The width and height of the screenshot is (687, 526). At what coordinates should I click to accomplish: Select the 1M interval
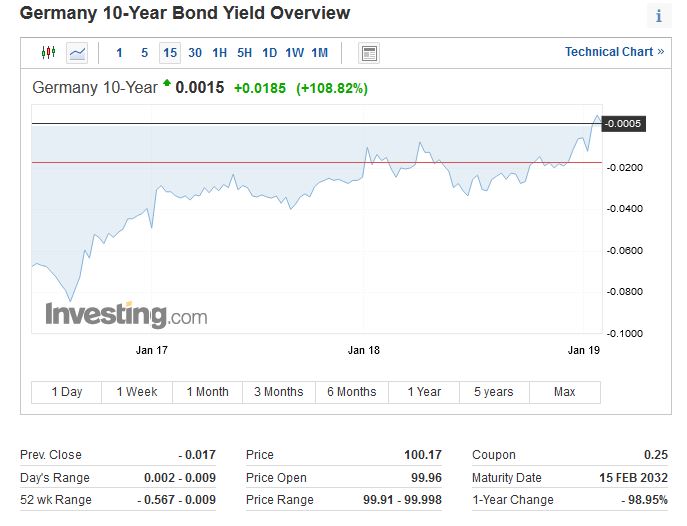319,53
